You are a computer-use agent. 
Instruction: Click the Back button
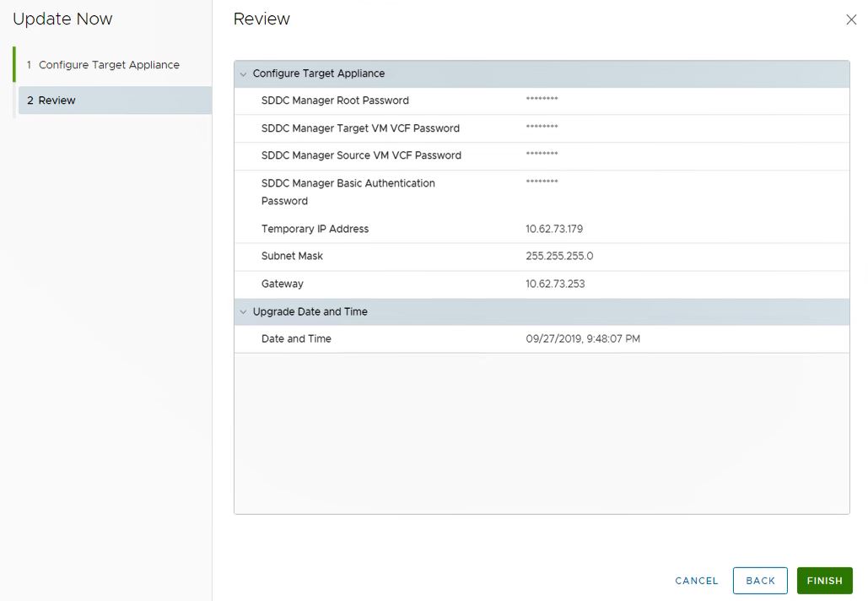[759, 581]
